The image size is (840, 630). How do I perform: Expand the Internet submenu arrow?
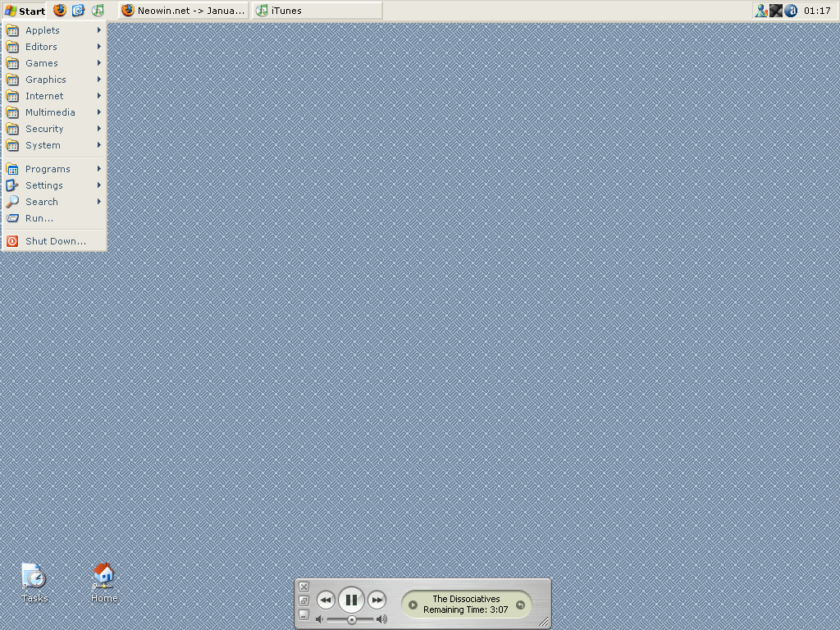pos(98,96)
